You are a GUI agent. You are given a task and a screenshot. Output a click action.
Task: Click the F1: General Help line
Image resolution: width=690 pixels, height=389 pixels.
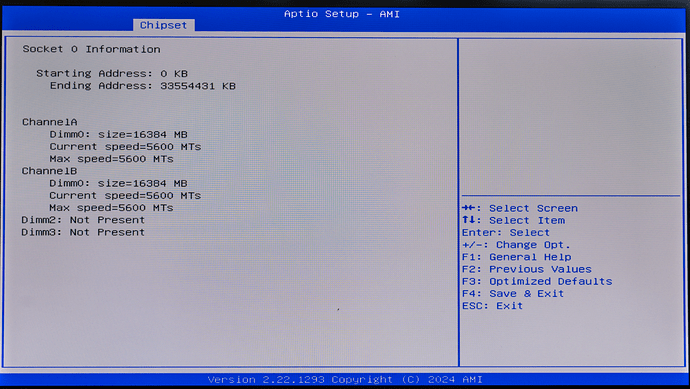tap(517, 257)
